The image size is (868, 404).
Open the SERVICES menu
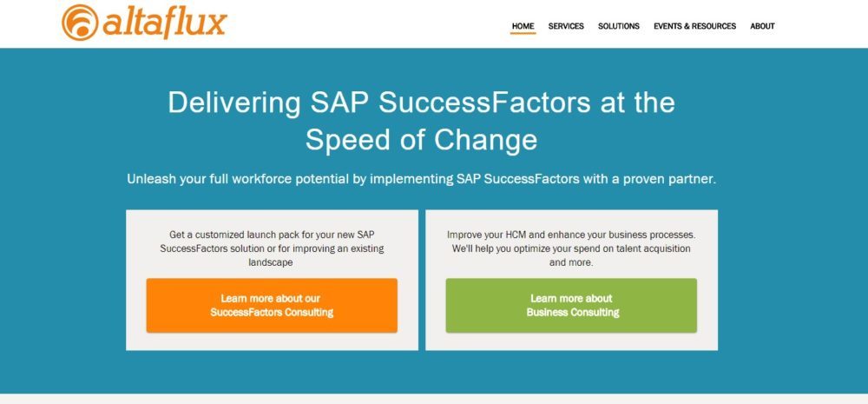[x=566, y=26]
